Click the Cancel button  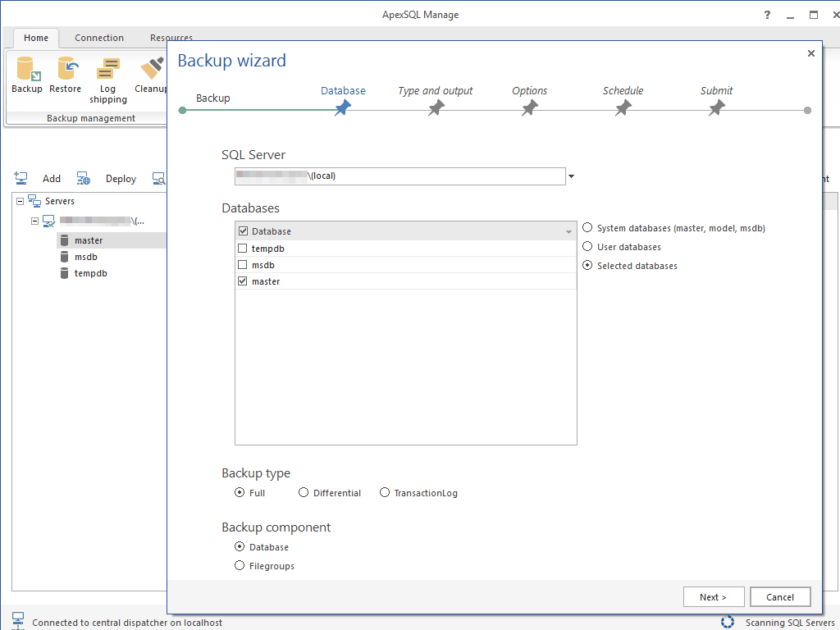point(780,597)
